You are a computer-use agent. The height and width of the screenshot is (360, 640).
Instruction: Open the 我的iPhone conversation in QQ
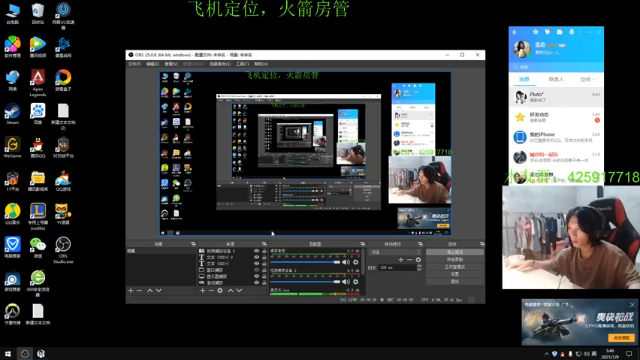pos(556,137)
